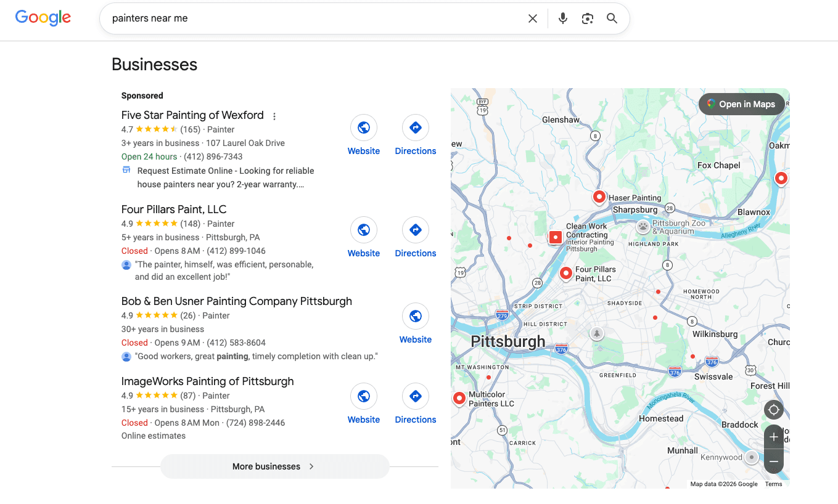Center the map on my location

[x=774, y=410]
